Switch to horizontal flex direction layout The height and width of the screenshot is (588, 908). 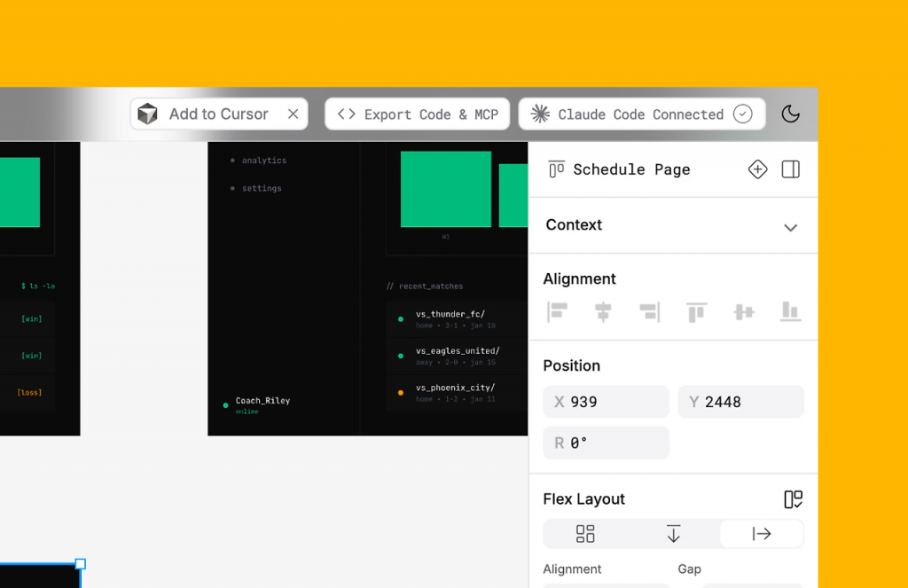[761, 533]
